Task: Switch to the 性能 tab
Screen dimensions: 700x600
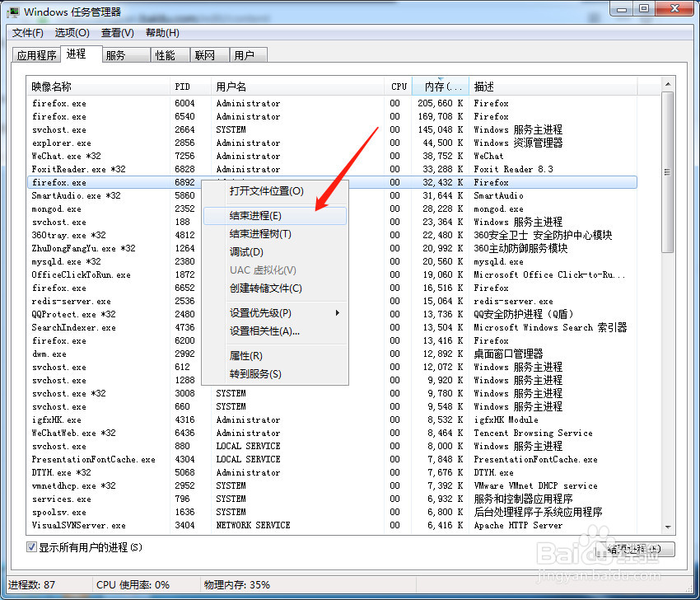Action: click(167, 54)
